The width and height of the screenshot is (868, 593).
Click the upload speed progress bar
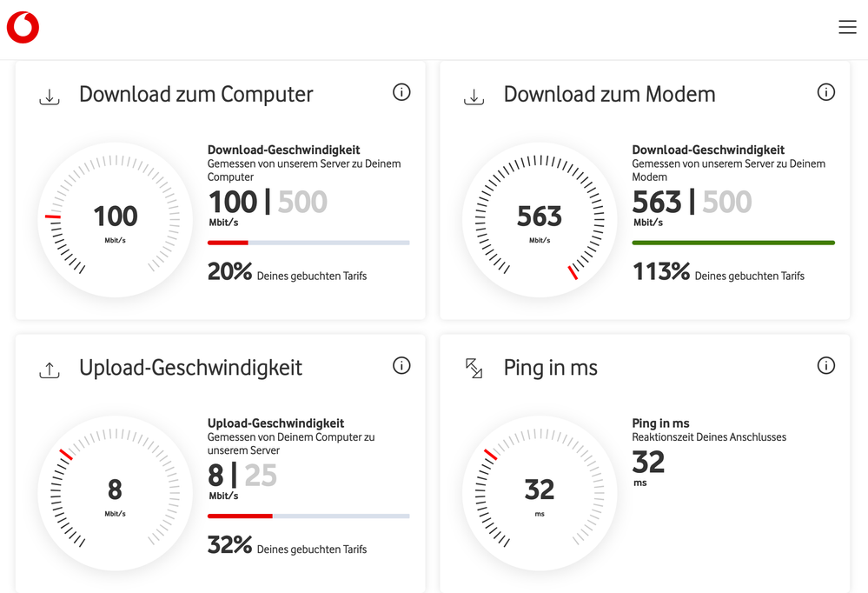click(x=308, y=516)
